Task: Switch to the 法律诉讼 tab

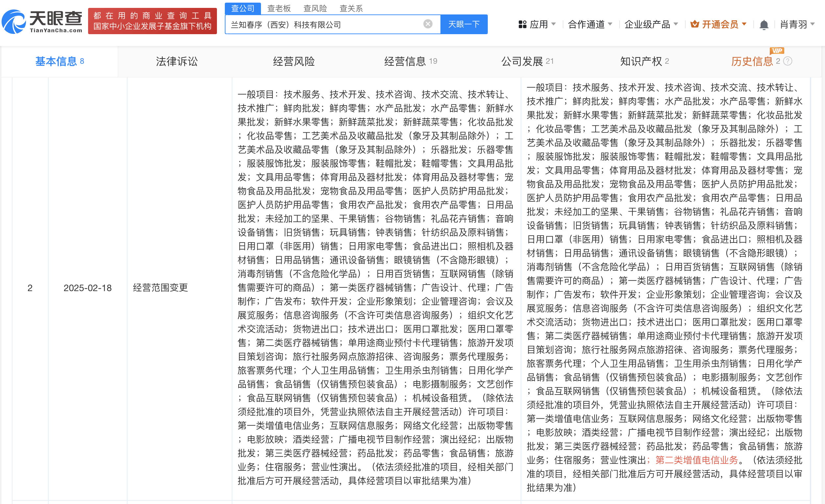Action: [177, 61]
